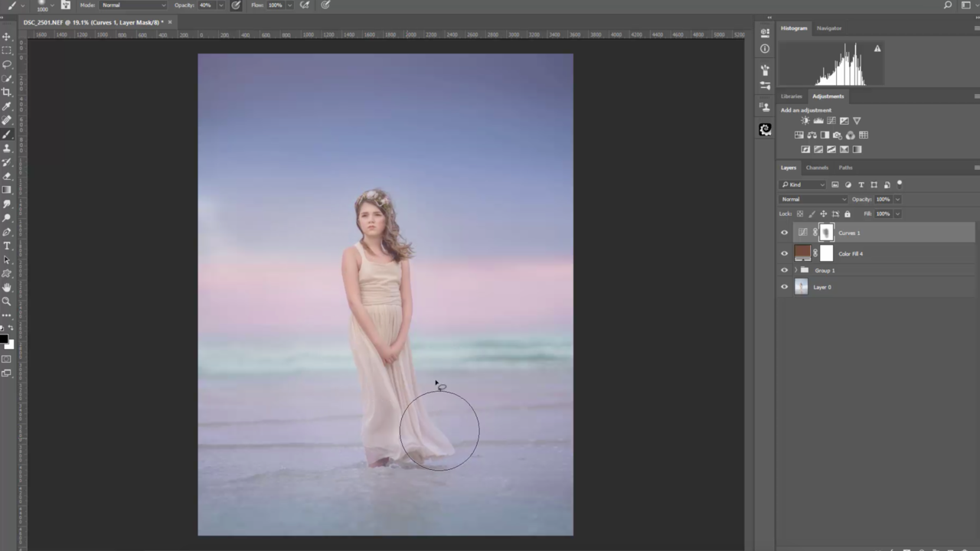Pick the Eyedropper tool
980x551 pixels.
click(7, 106)
